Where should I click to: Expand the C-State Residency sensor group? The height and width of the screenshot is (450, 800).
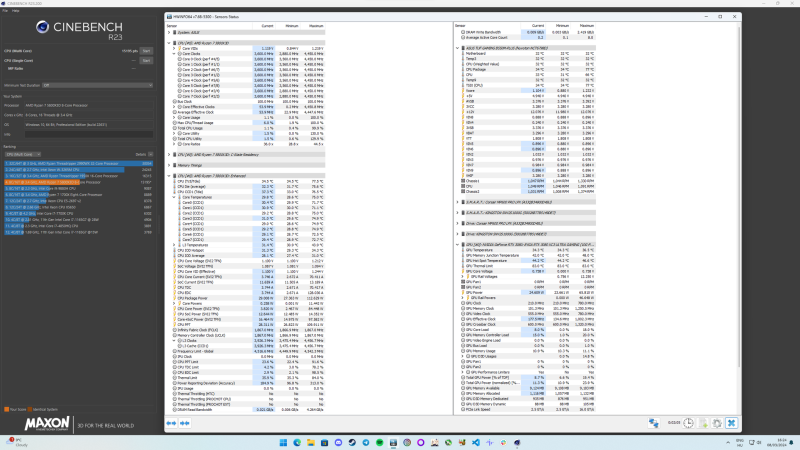point(169,155)
